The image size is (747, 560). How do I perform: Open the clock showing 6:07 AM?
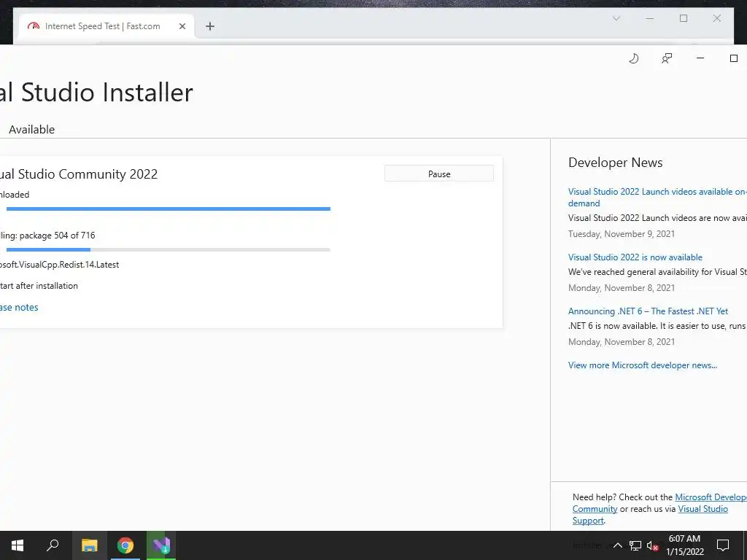(x=684, y=545)
